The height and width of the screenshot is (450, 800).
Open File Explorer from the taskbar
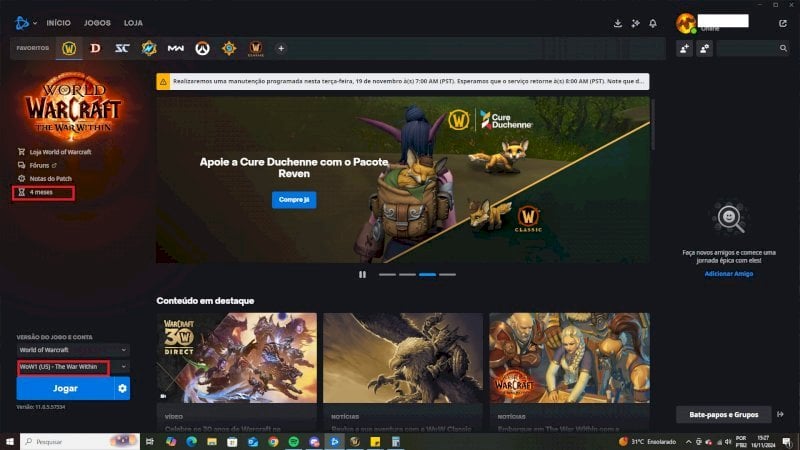[212, 441]
